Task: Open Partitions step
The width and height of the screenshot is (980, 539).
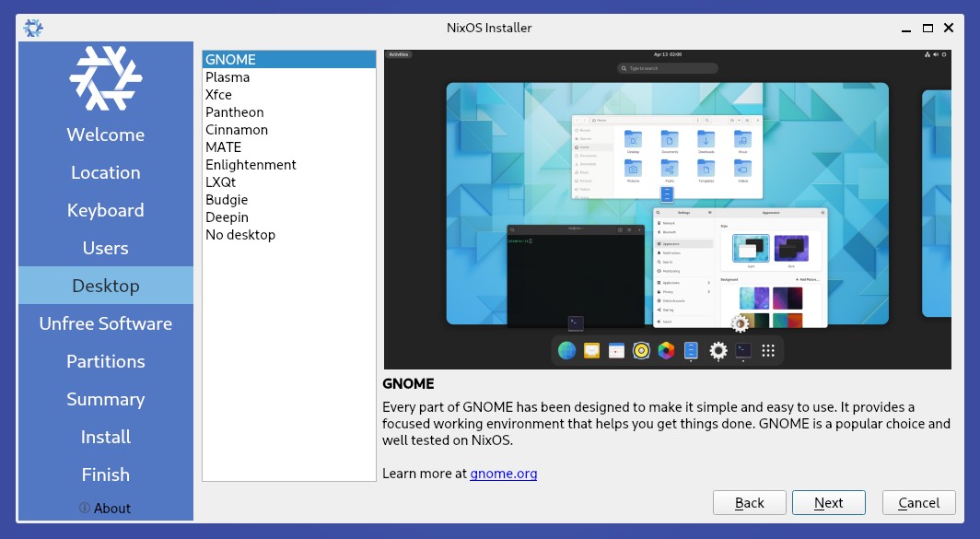Action: 106,361
